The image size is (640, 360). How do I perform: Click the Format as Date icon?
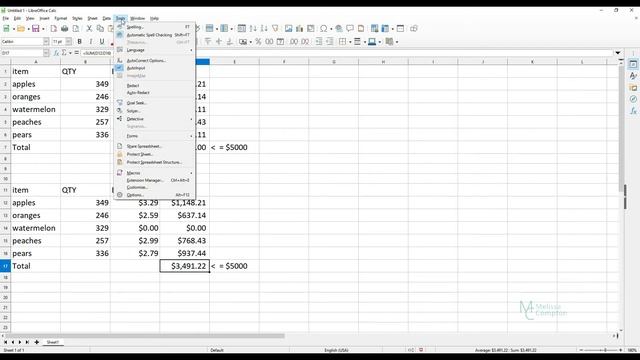pyautogui.click(x=280, y=42)
